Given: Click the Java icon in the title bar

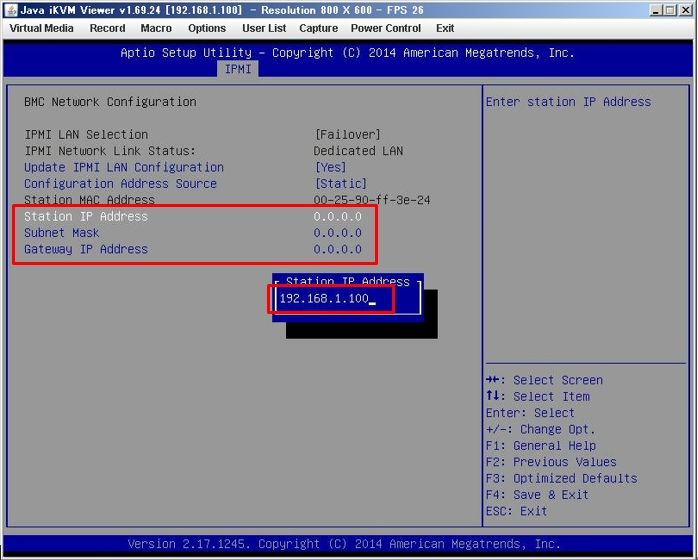Looking at the screenshot, I should [11, 10].
